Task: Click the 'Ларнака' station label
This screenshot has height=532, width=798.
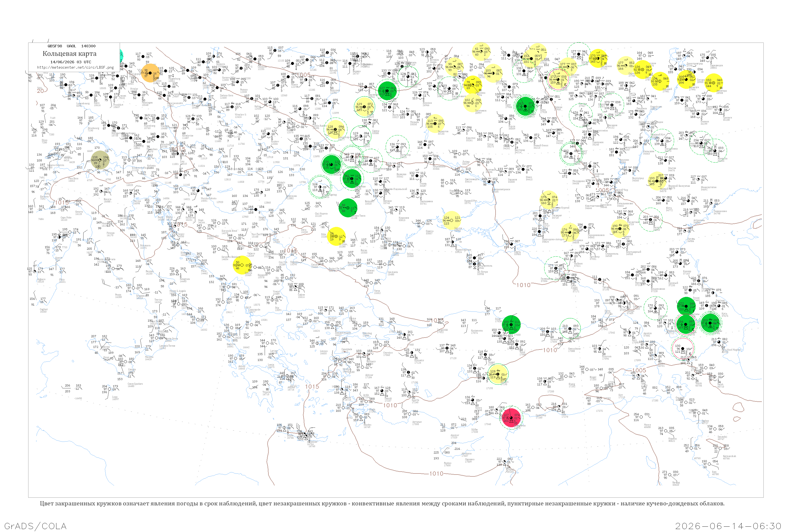Action: (469, 459)
